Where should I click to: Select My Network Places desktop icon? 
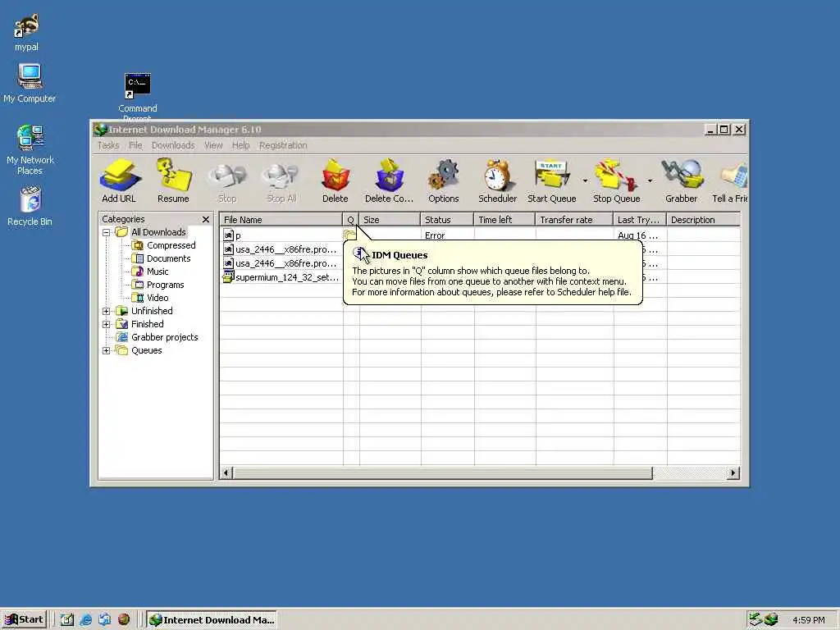pos(30,150)
